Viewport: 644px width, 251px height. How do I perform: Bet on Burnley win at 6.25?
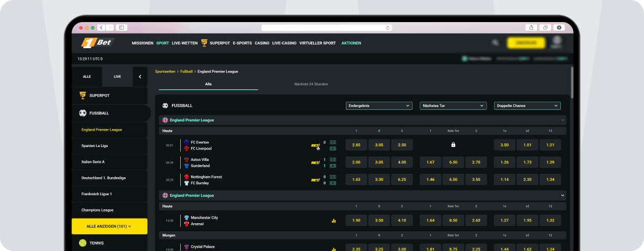(x=402, y=180)
